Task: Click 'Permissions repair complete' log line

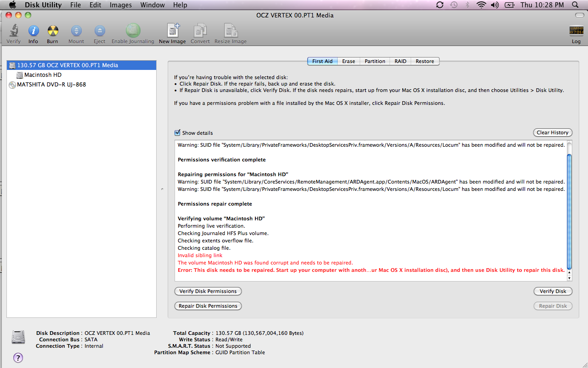Action: click(x=215, y=204)
